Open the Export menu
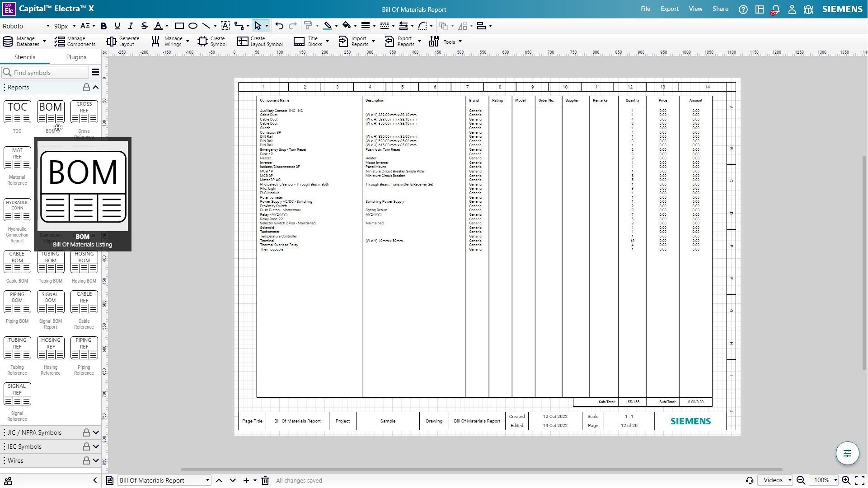The image size is (868, 488). 669,9
